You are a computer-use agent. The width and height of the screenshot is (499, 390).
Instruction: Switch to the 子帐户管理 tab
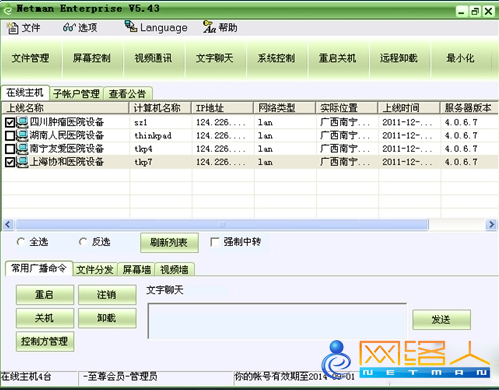(76, 94)
